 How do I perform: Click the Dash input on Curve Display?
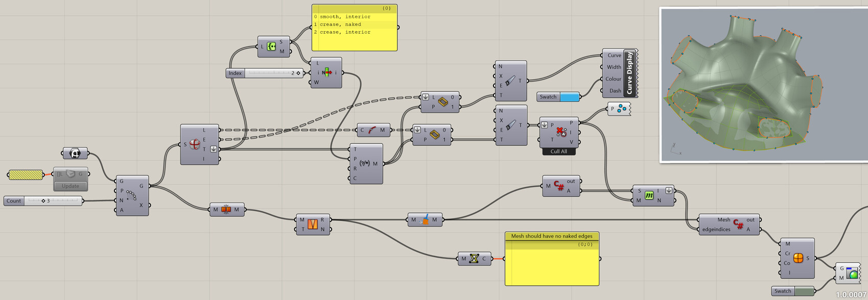tap(615, 91)
